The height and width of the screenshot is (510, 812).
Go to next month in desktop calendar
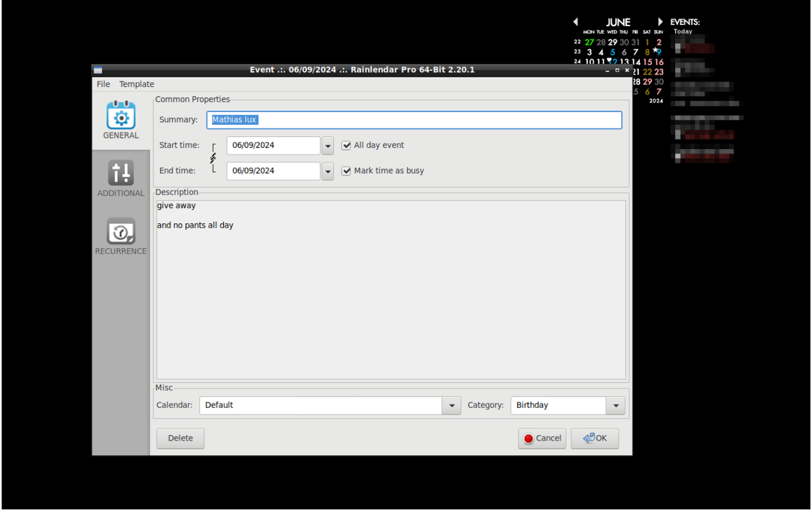coord(660,22)
